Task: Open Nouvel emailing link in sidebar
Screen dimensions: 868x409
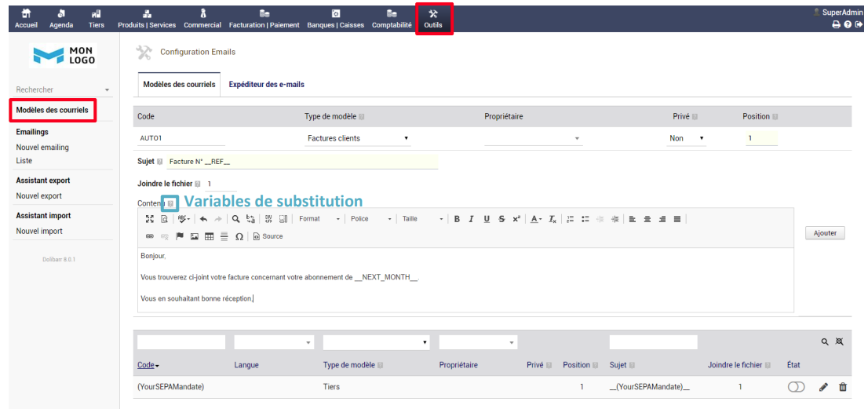Action: click(x=42, y=148)
